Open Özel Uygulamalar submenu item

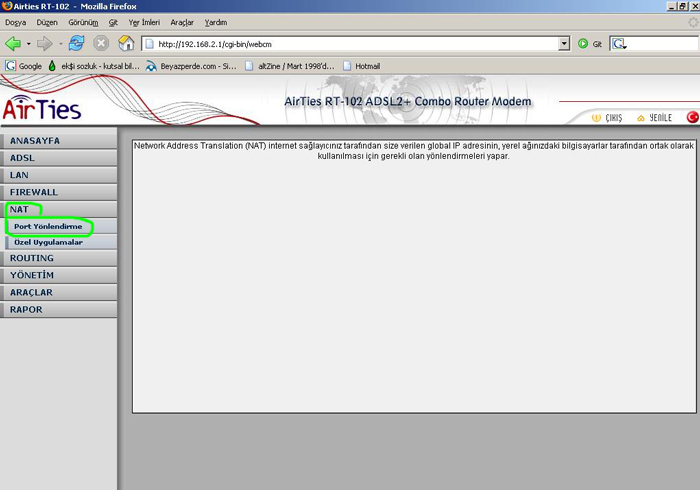[x=61, y=242]
